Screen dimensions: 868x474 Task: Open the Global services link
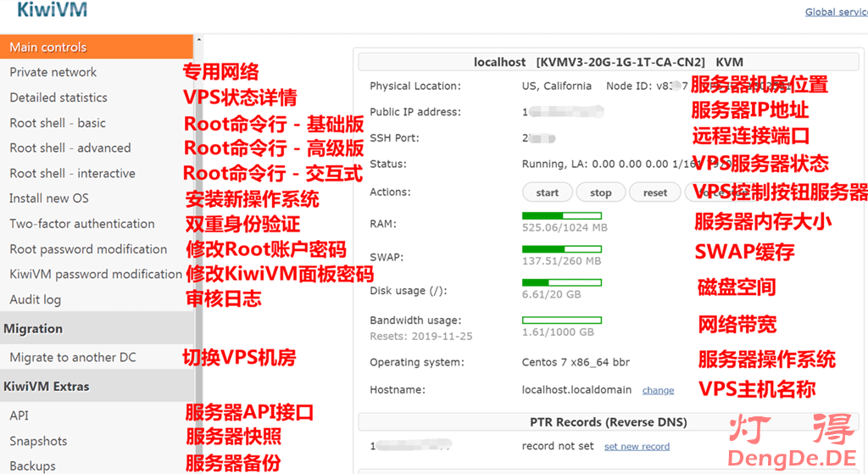click(x=836, y=12)
